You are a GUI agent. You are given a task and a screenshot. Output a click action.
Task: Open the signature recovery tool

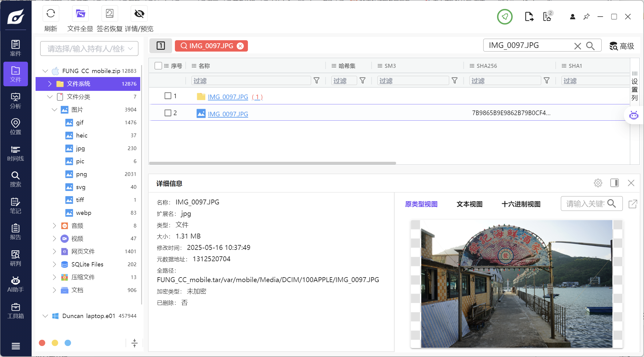pyautogui.click(x=110, y=14)
